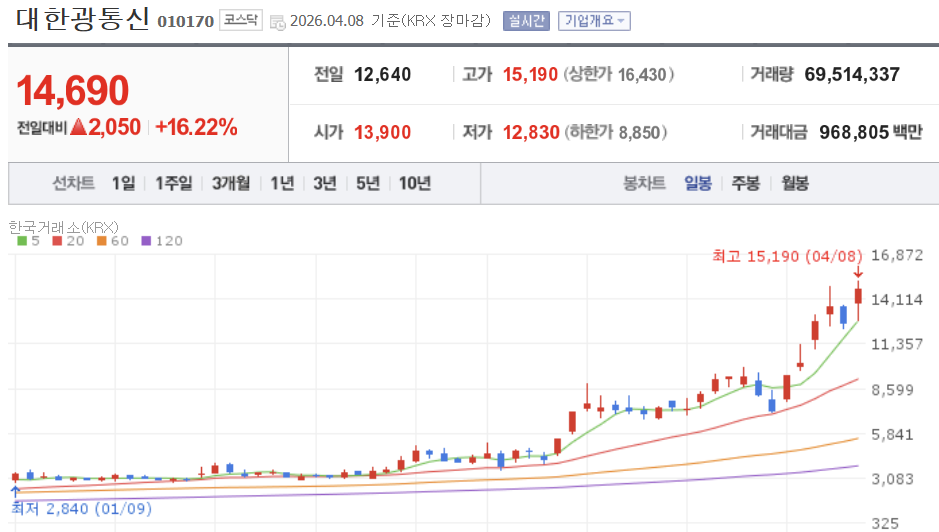Viewport: 939px width, 532px height.
Task: Select the 3년 line chart tab
Action: tap(325, 183)
